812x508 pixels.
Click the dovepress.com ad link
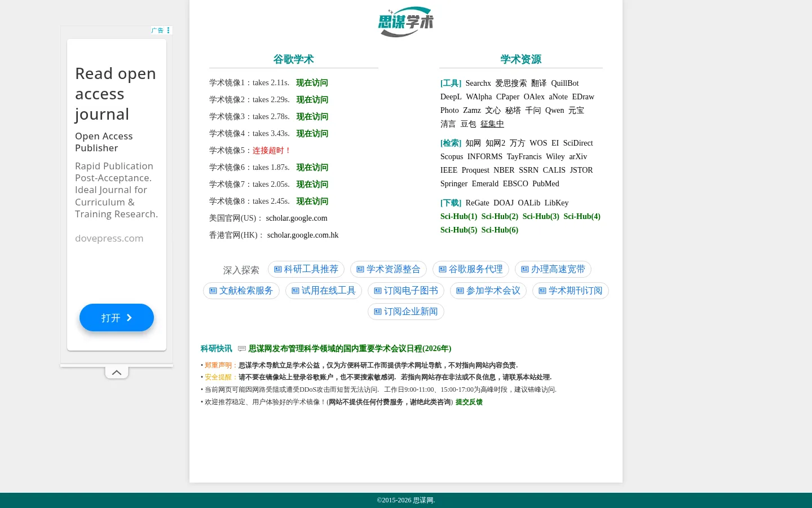coord(109,238)
